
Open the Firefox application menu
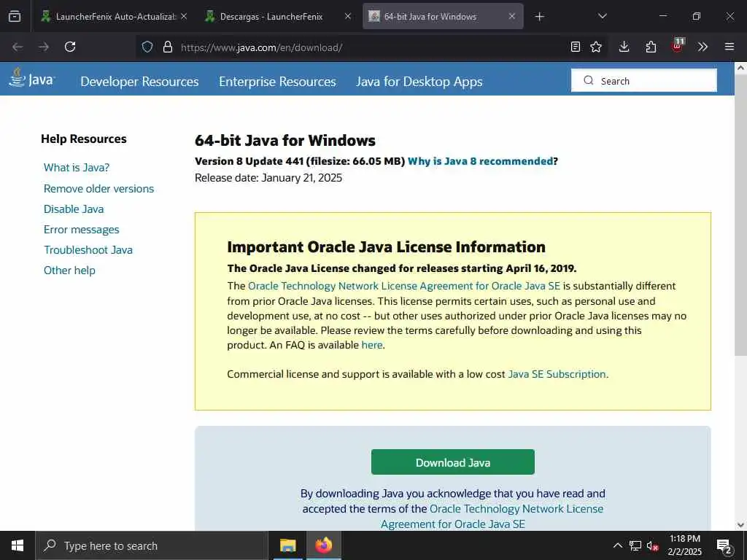(x=729, y=47)
